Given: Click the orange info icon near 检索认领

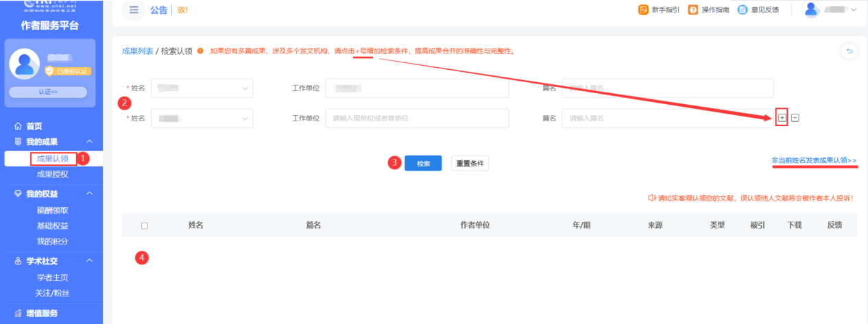Looking at the screenshot, I should [x=200, y=51].
